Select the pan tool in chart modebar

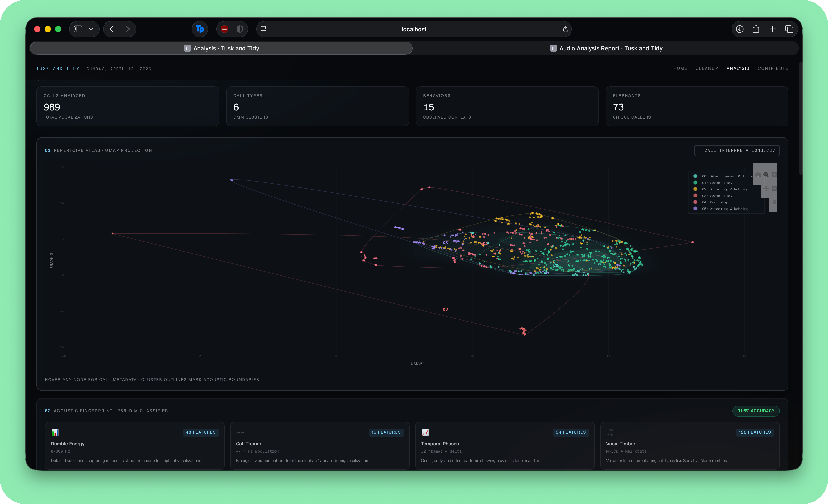766,189
